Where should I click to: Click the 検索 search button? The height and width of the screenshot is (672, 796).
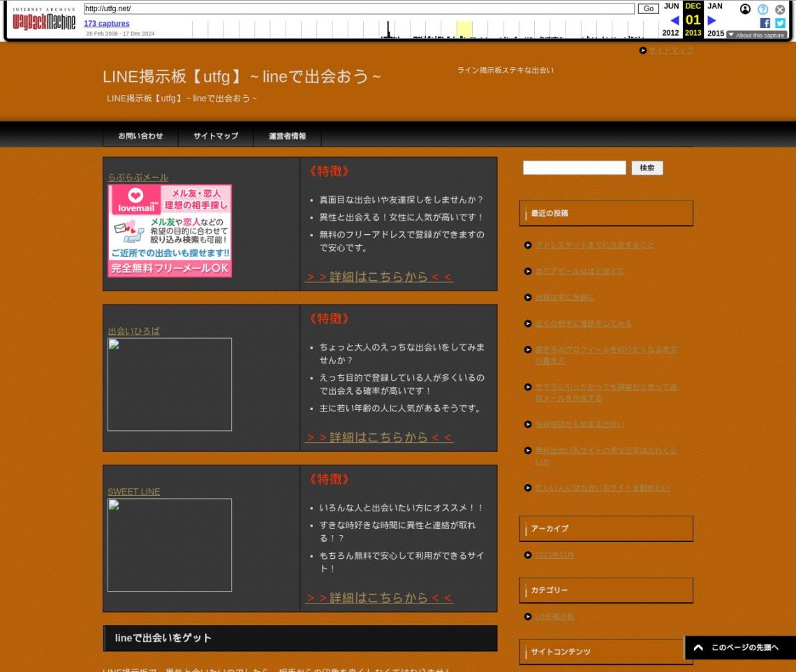[647, 168]
